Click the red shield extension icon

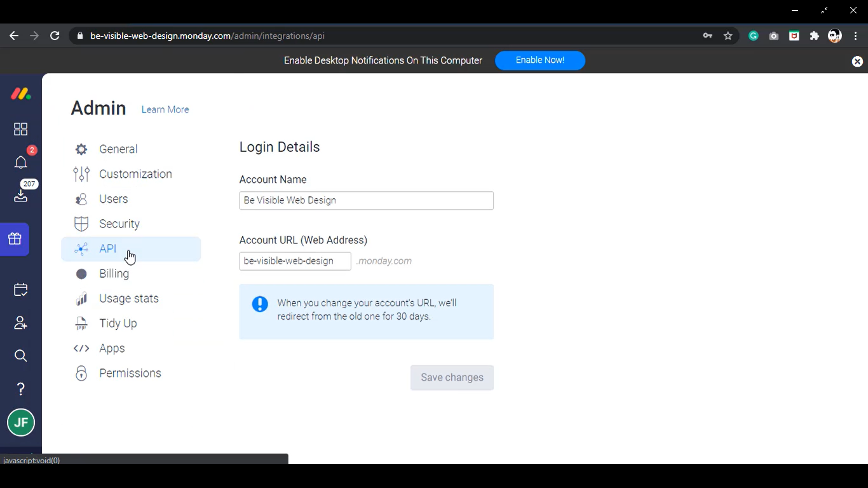click(794, 36)
